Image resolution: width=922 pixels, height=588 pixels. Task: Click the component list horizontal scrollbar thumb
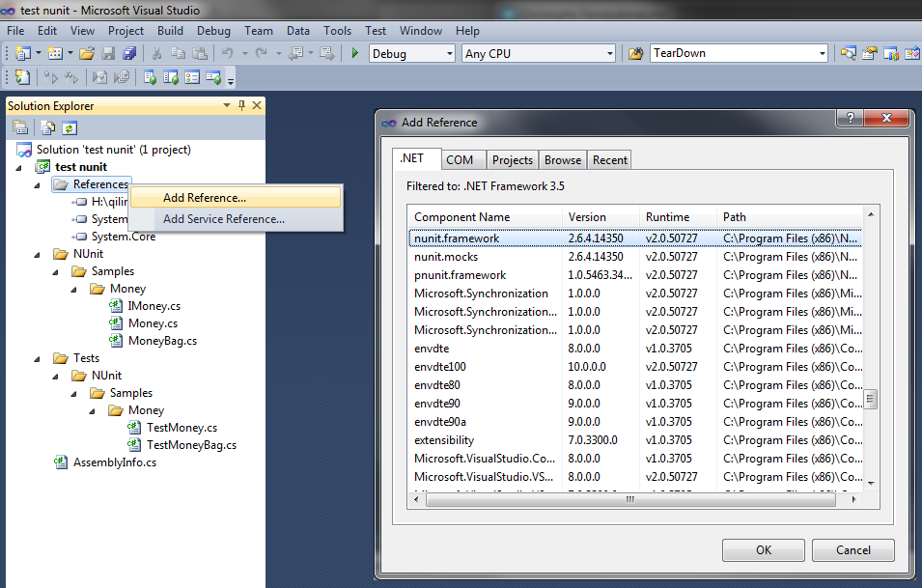tap(630, 500)
